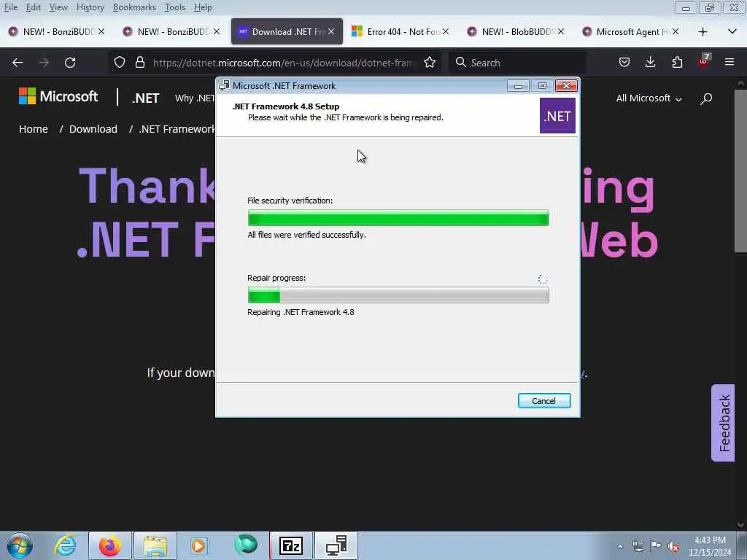This screenshot has width=747, height=560.
Task: Click the purple .NET logo in Setup
Action: tap(557, 116)
